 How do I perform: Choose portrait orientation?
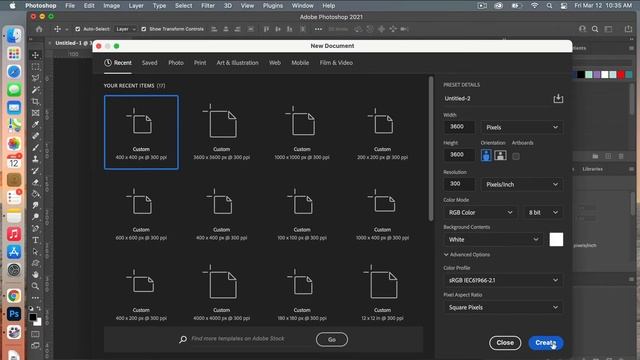click(486, 156)
